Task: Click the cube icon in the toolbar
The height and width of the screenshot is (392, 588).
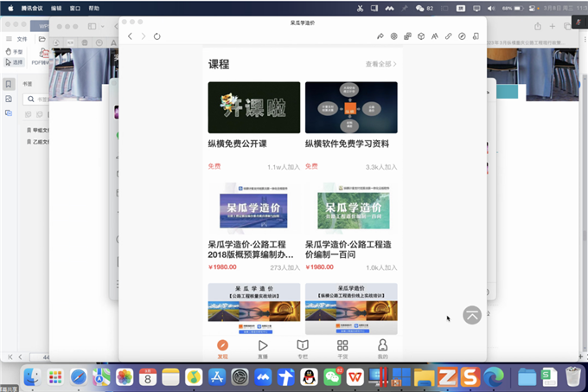Action: pos(421,36)
